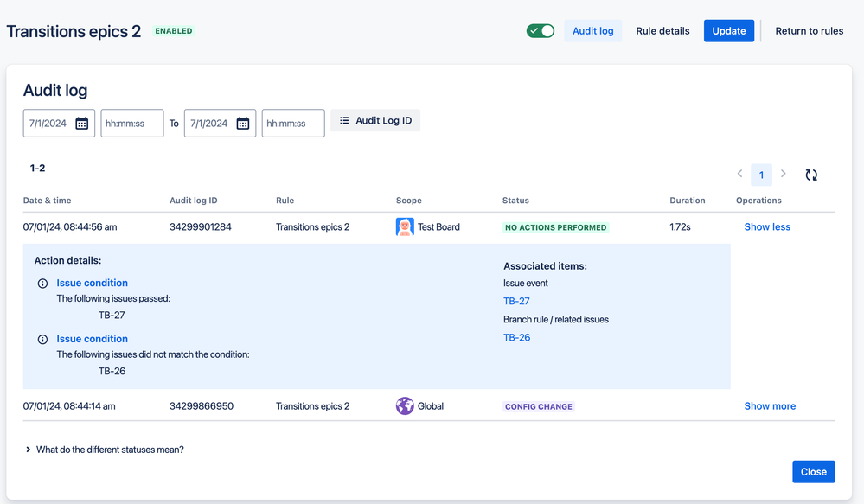Click timestamp 07/01/24, 08:44:56 am

[70, 227]
